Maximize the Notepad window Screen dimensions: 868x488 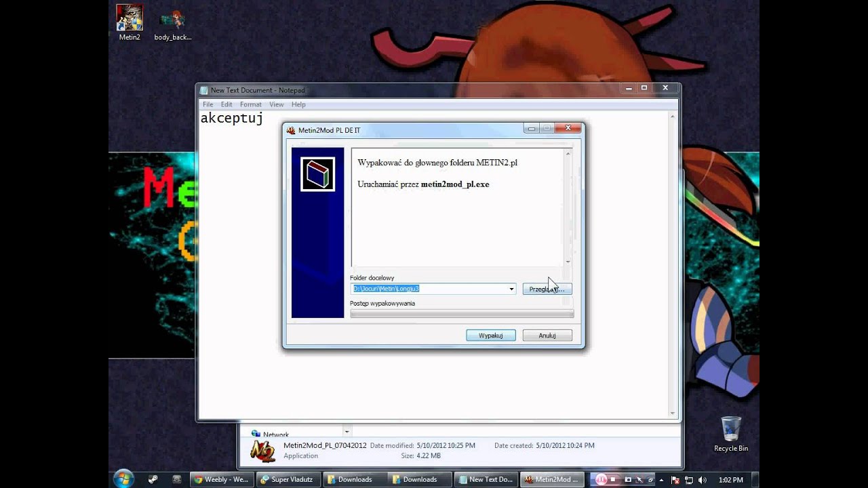[x=644, y=88]
